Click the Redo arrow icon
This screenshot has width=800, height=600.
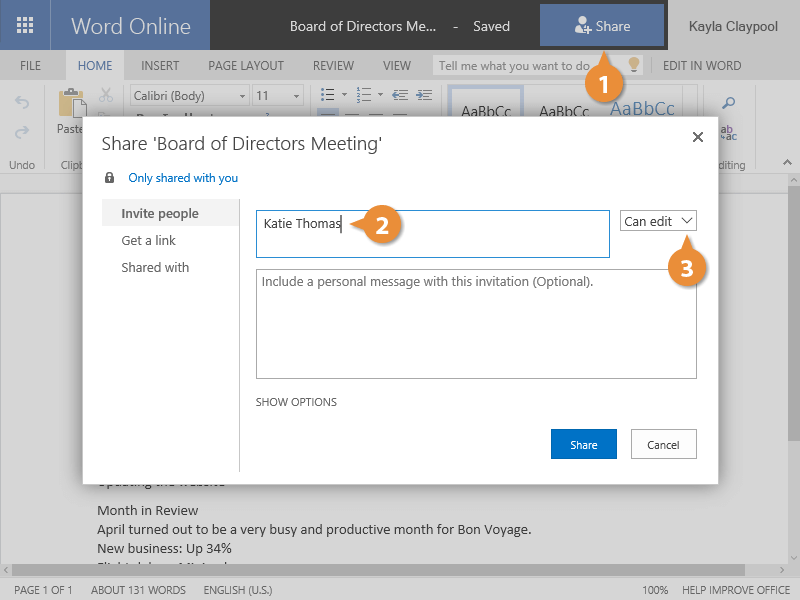click(x=23, y=131)
